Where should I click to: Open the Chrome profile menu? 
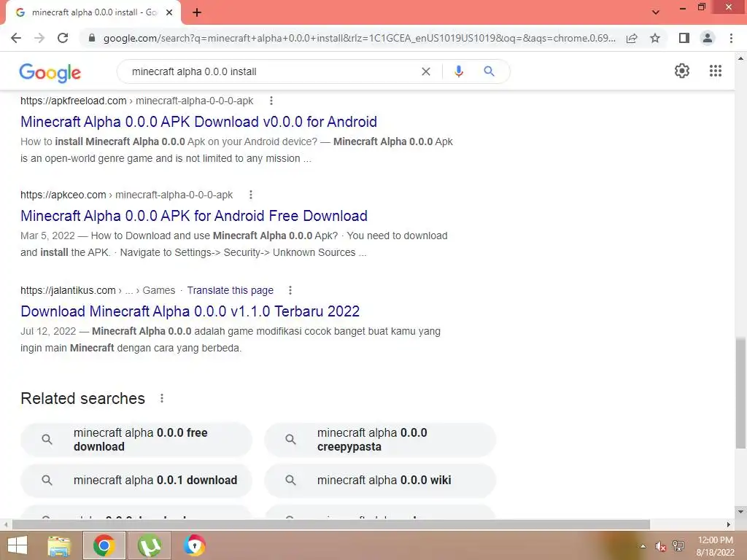(x=708, y=38)
